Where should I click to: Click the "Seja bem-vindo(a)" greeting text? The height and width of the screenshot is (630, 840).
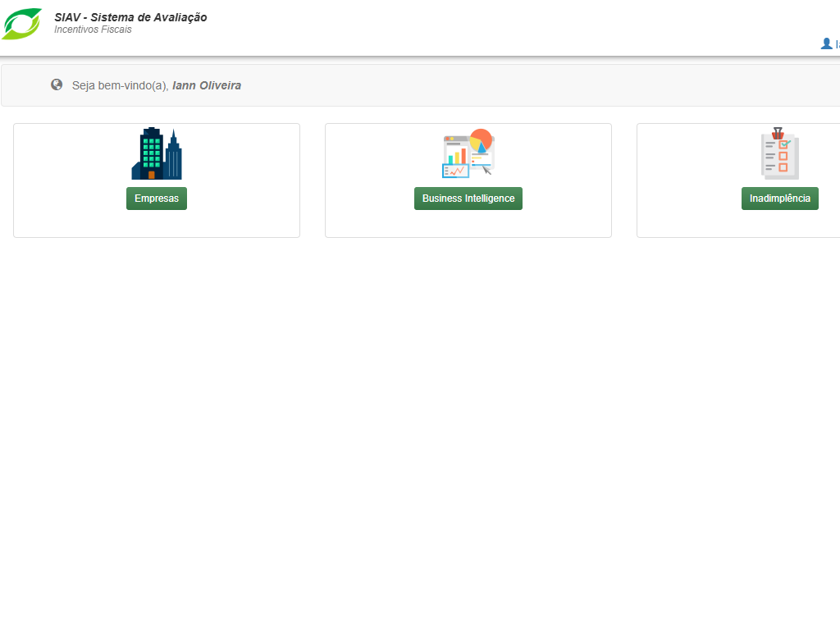tap(120, 85)
